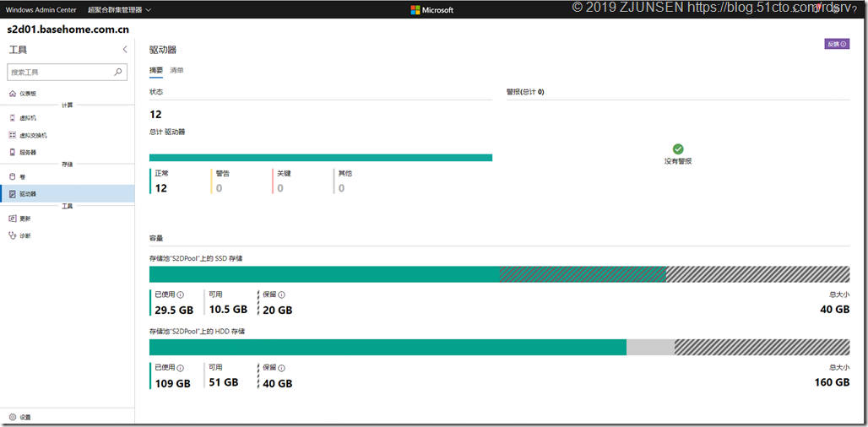Click SSD reserved value 20 GB

coord(277,311)
